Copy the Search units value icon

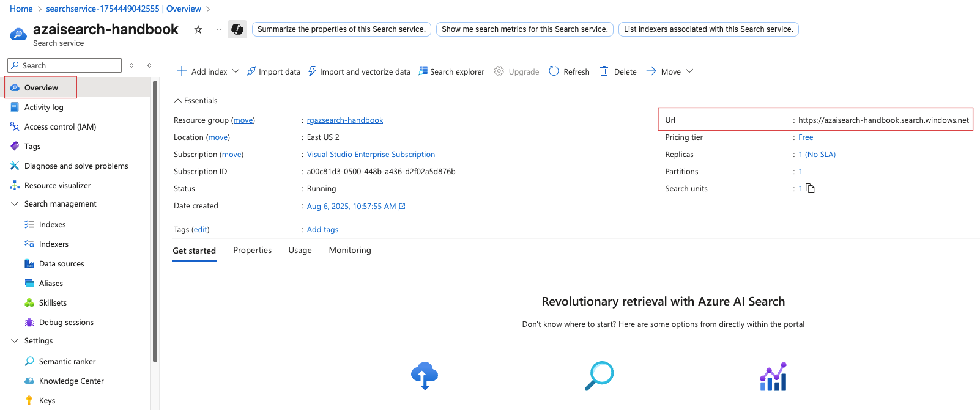click(811, 188)
